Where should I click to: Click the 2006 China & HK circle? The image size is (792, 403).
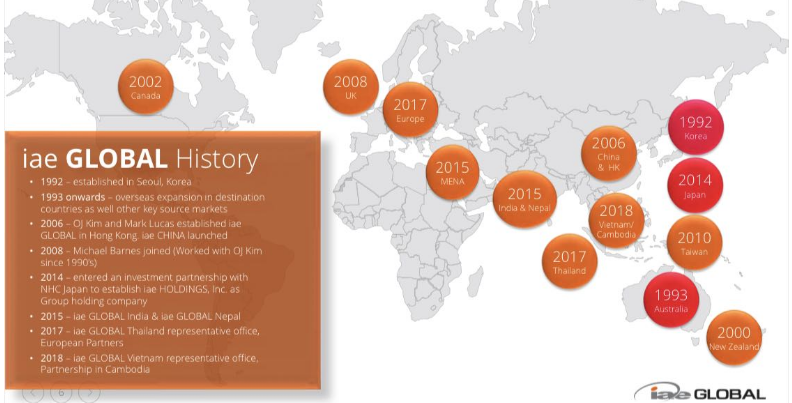[x=609, y=154]
